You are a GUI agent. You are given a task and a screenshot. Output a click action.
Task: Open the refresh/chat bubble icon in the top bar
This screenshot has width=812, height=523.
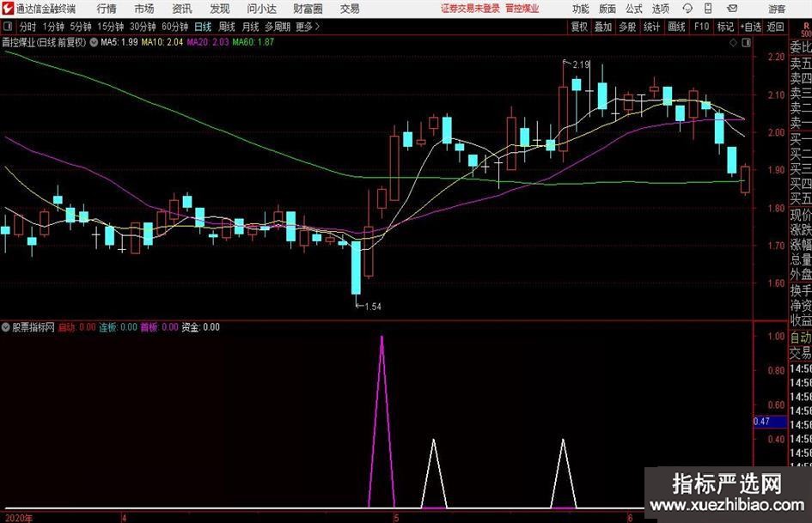click(x=687, y=9)
